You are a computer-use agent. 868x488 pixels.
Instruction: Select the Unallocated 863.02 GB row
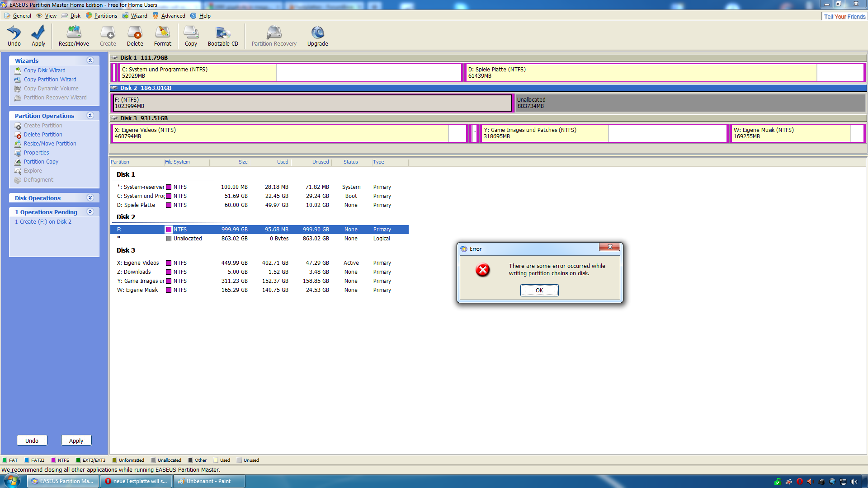tap(259, 239)
